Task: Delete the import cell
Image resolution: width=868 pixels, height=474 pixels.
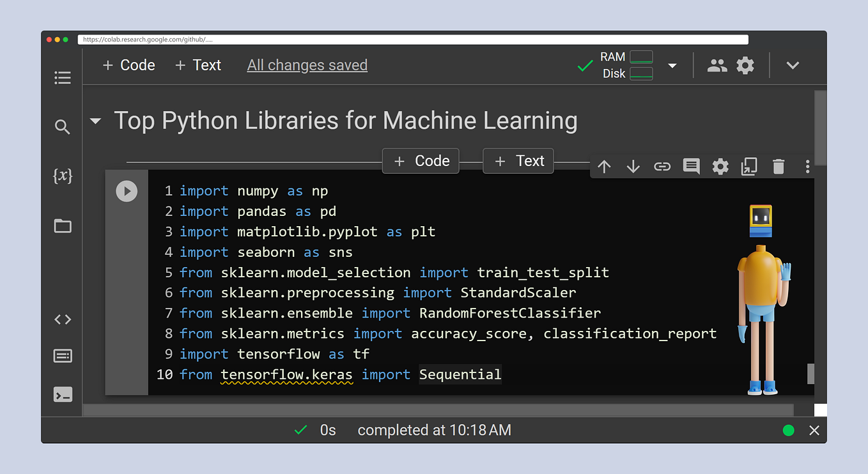Action: [x=778, y=166]
